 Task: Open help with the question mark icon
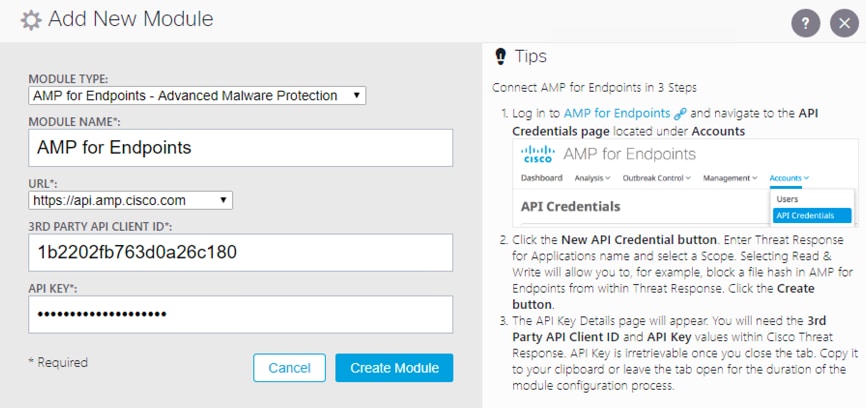[804, 24]
